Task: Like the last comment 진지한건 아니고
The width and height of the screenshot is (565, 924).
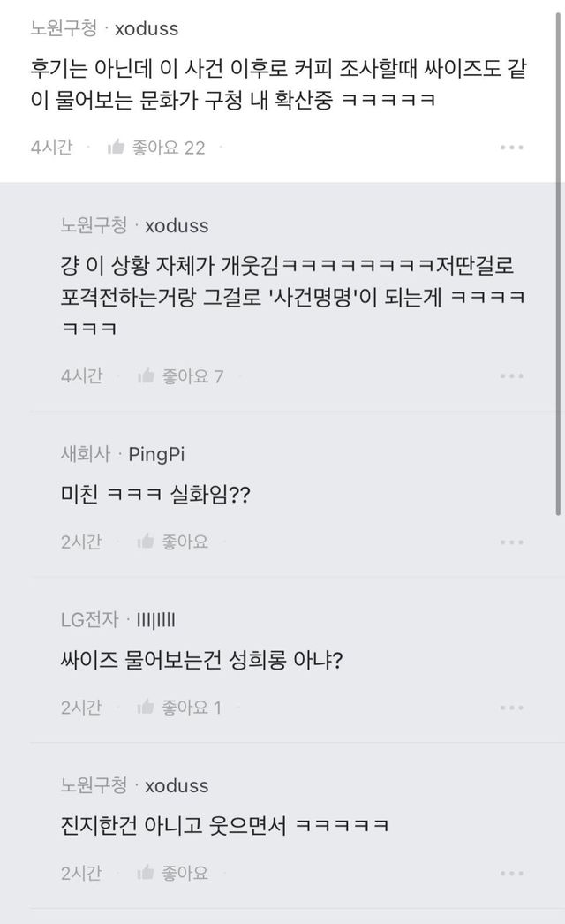Action: tap(147, 873)
